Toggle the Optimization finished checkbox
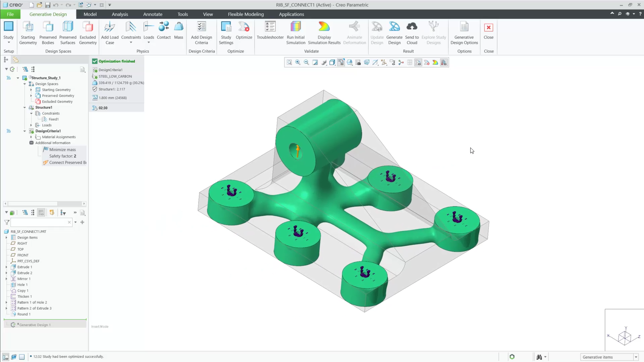 pyautogui.click(x=95, y=61)
